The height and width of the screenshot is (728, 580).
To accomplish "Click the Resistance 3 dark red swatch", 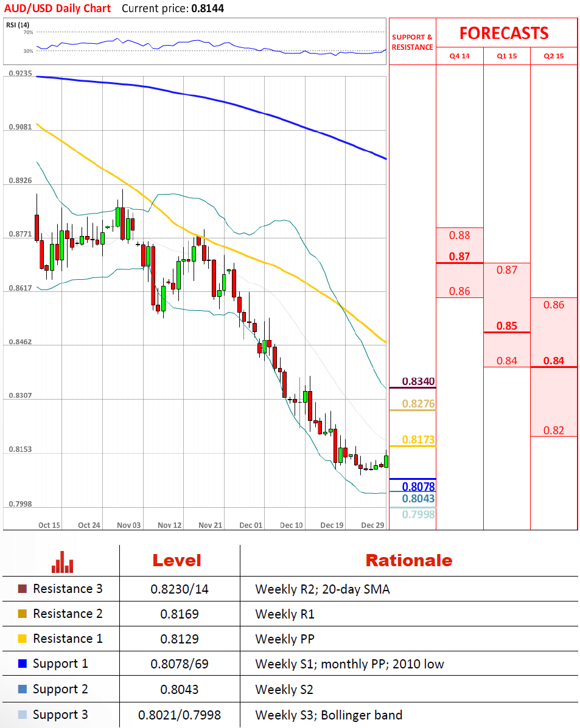I will coord(23,589).
